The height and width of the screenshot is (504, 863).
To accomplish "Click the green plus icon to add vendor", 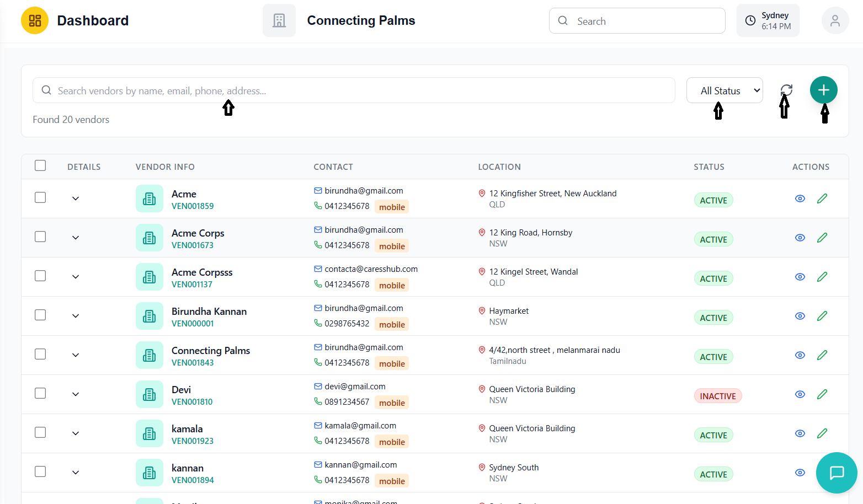I will 823,89.
